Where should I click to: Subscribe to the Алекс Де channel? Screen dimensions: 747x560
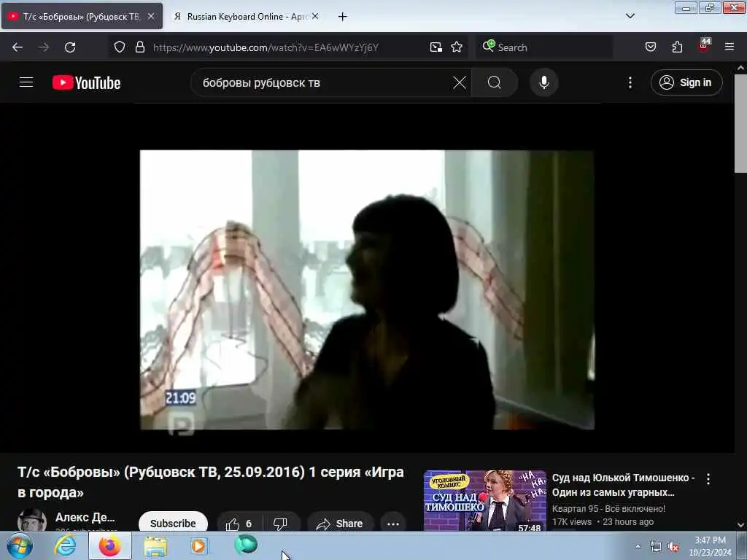click(x=173, y=523)
